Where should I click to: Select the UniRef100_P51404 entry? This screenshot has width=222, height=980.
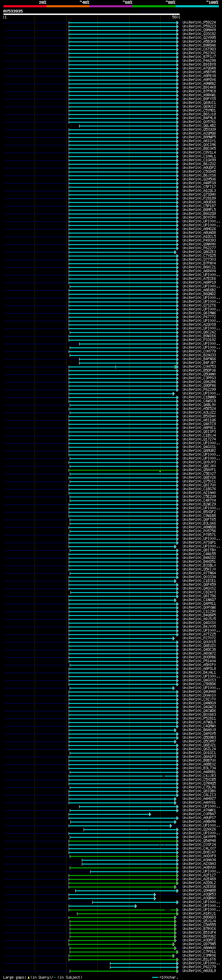coord(199,661)
